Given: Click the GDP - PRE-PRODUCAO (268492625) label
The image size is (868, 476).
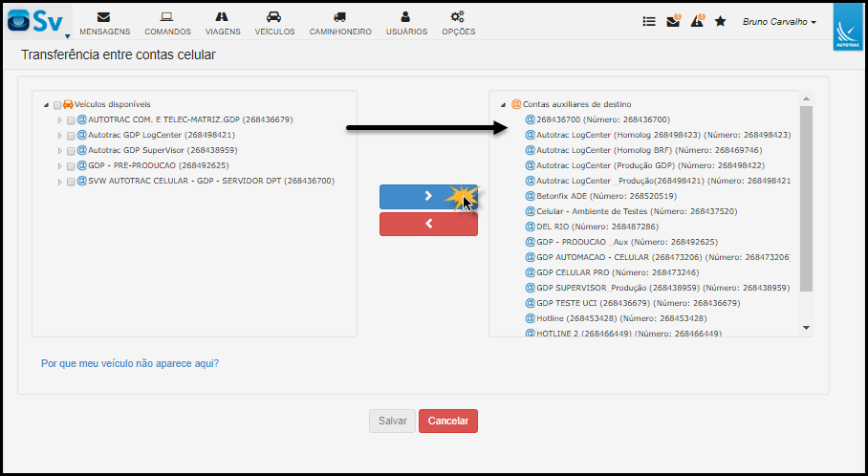Looking at the screenshot, I should (x=159, y=165).
